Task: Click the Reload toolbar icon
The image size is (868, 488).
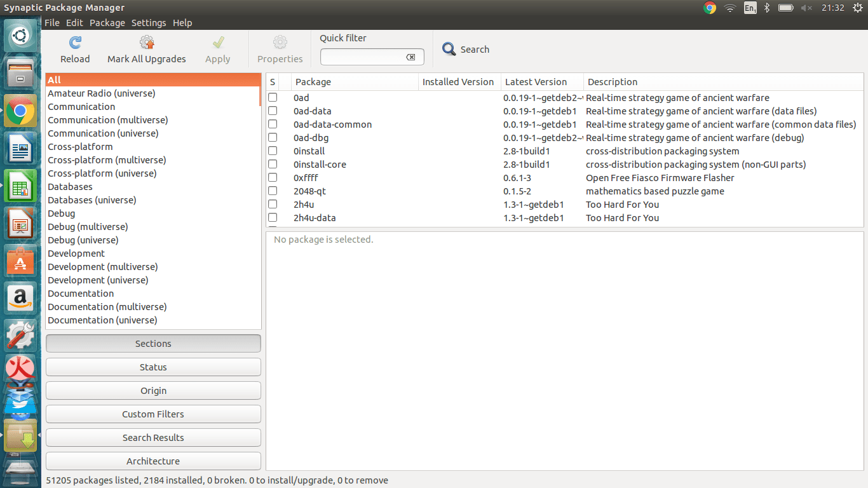Action: pyautogui.click(x=75, y=43)
